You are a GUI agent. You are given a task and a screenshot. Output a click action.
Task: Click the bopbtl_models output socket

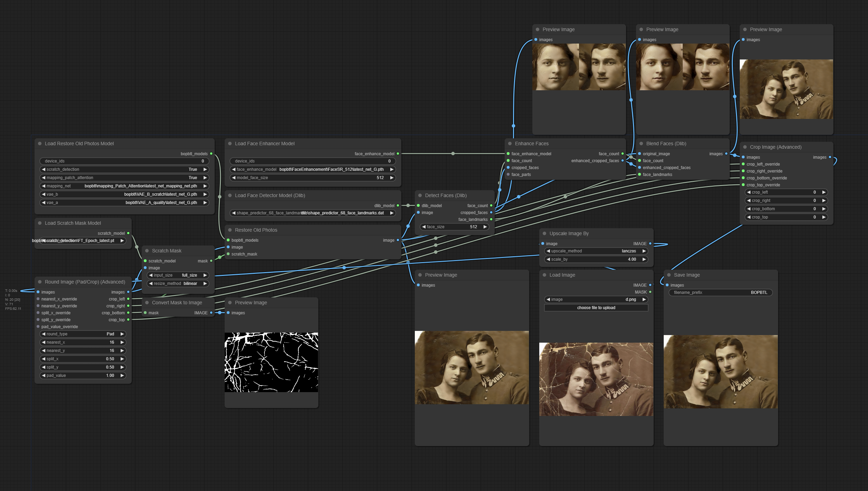pos(211,154)
